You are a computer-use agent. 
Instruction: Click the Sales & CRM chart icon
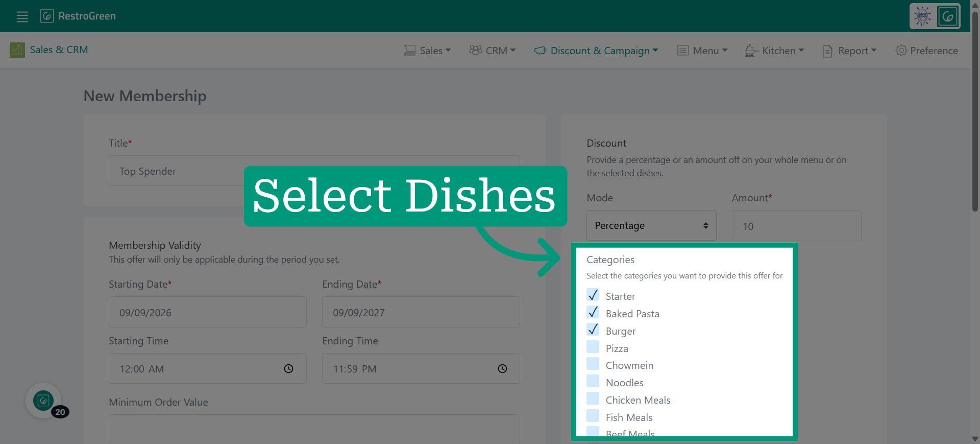[17, 50]
